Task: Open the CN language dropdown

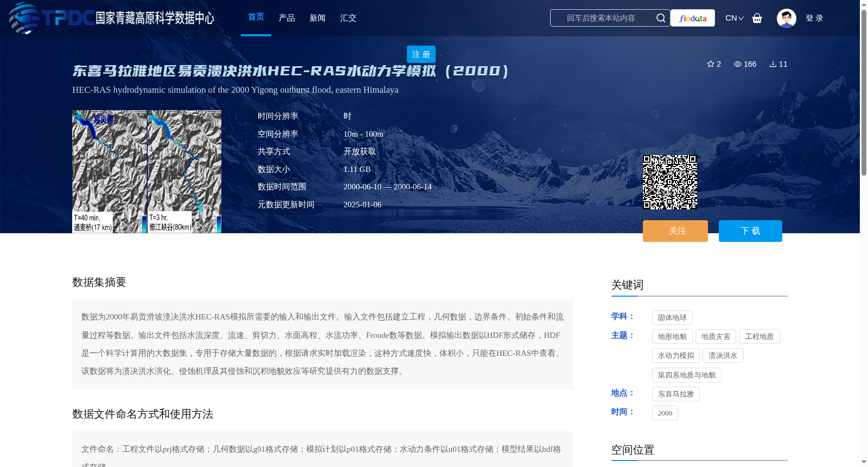Action: point(735,18)
